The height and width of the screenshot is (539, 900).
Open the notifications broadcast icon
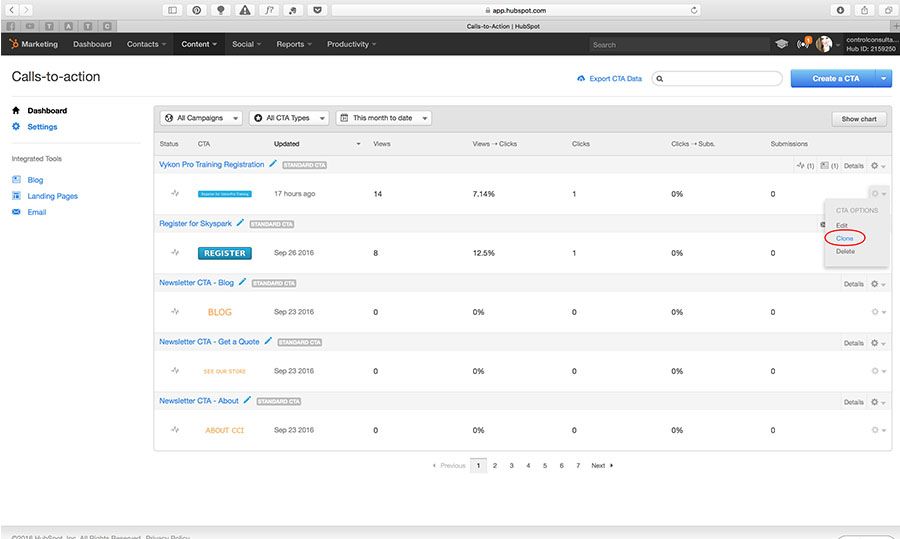tap(802, 44)
